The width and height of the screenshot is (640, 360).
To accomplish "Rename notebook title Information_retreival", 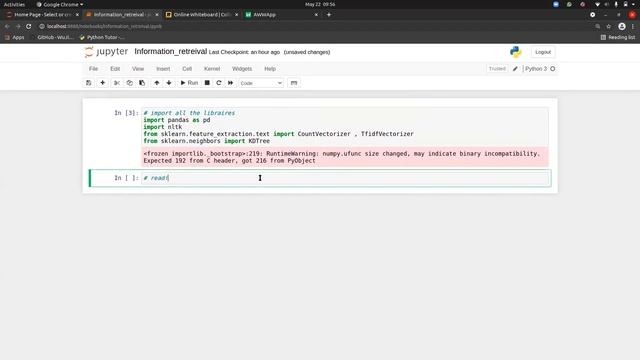I will (x=171, y=51).
